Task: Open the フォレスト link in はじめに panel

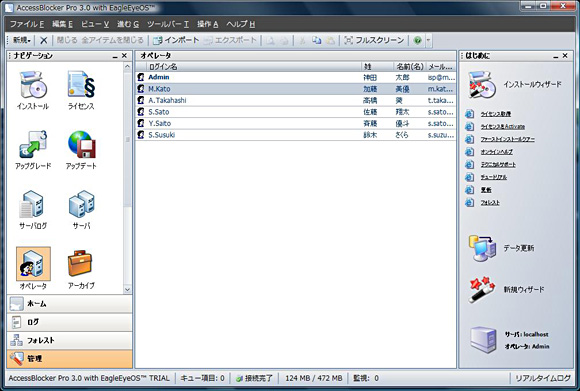Action: [x=490, y=203]
